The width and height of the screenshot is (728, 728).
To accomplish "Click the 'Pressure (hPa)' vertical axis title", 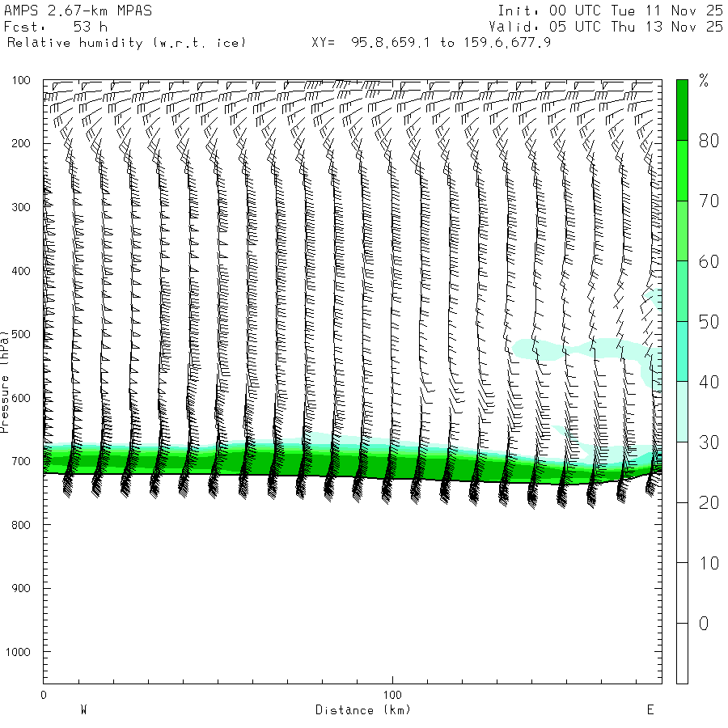I will [x=4, y=382].
